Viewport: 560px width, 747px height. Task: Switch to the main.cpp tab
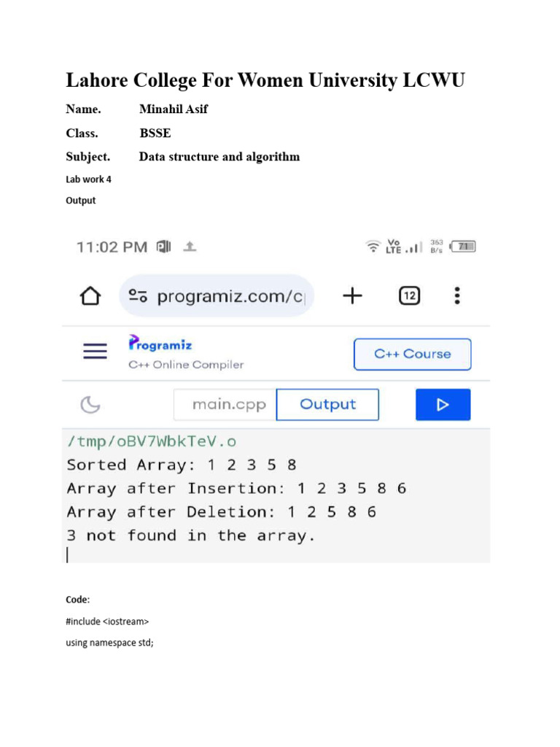click(229, 405)
